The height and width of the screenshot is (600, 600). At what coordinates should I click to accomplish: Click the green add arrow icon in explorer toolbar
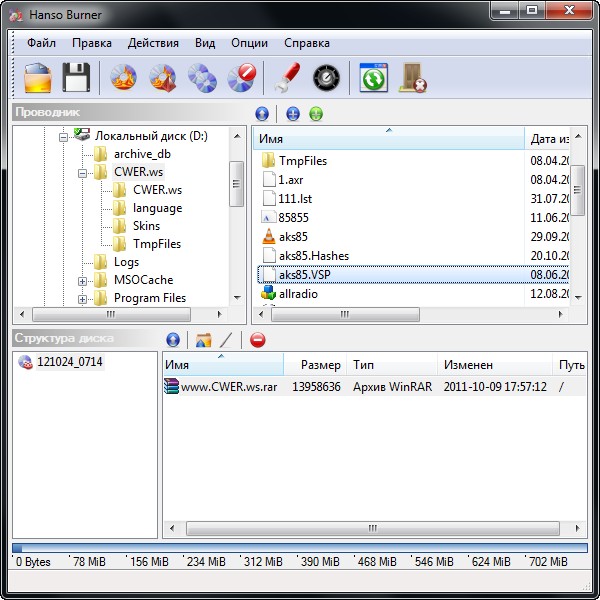pyautogui.click(x=316, y=114)
